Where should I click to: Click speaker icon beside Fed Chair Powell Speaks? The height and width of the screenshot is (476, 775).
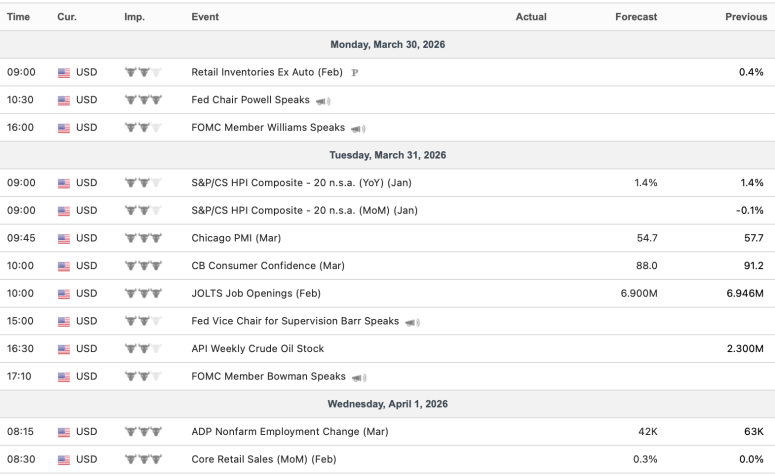[x=324, y=100]
